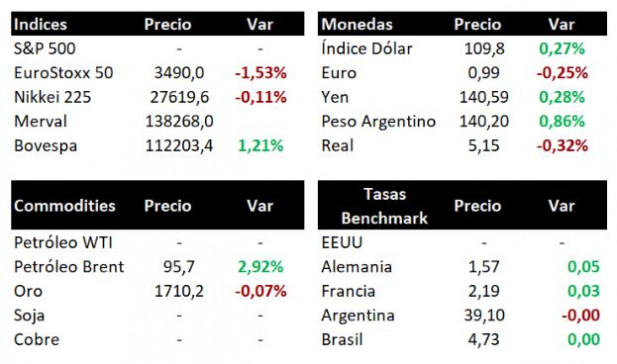Image resolution: width=617 pixels, height=364 pixels.
Task: Select the Brasil row label
Action: [342, 340]
